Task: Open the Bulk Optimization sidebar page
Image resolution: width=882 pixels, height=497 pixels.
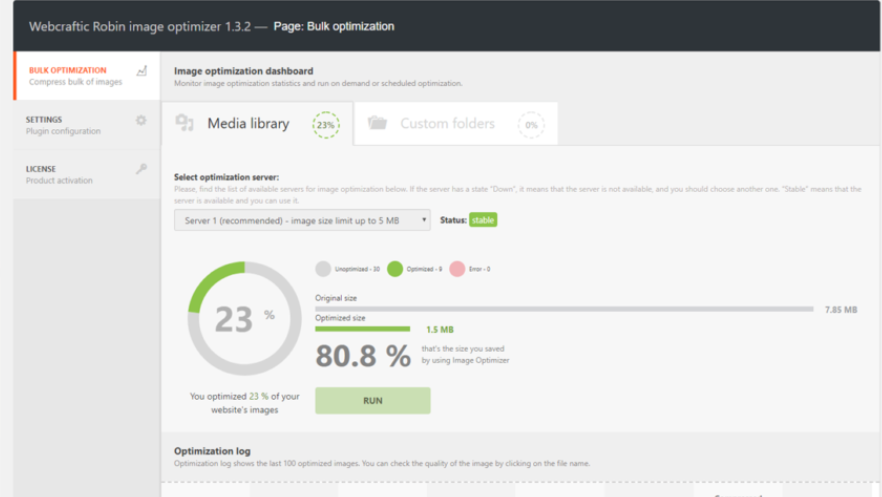Action: (x=87, y=76)
